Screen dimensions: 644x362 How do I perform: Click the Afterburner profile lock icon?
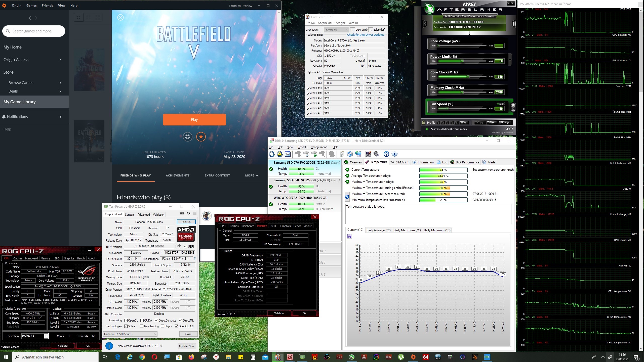point(424,122)
